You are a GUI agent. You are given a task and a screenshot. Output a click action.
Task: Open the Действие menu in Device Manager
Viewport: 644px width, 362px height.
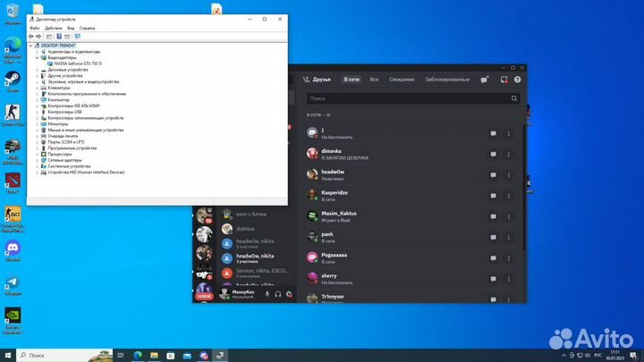pyautogui.click(x=53, y=28)
